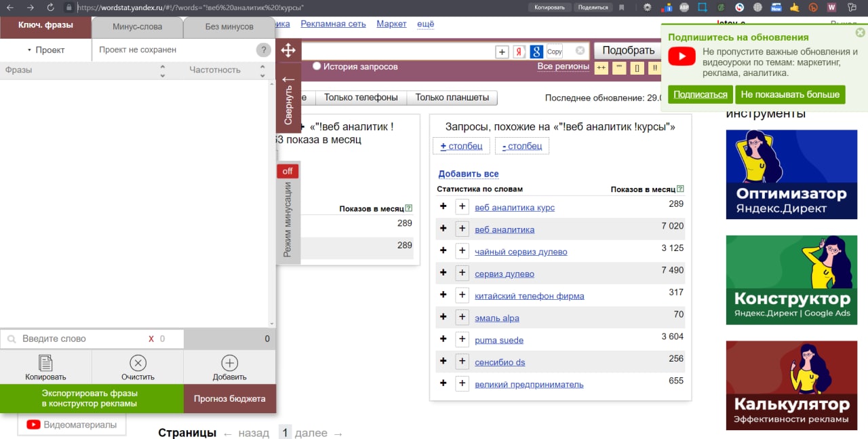868x439 pixels.
Task: Apply the quotes operator button
Action: pyautogui.click(x=618, y=68)
